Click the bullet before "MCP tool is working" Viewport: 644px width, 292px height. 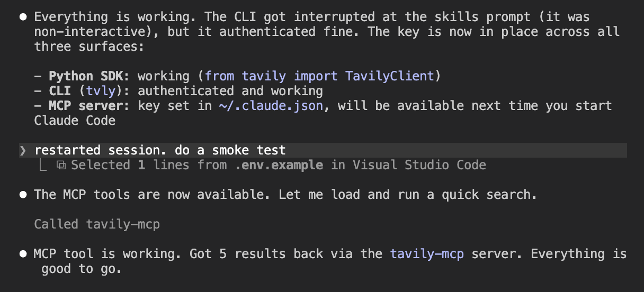23,254
